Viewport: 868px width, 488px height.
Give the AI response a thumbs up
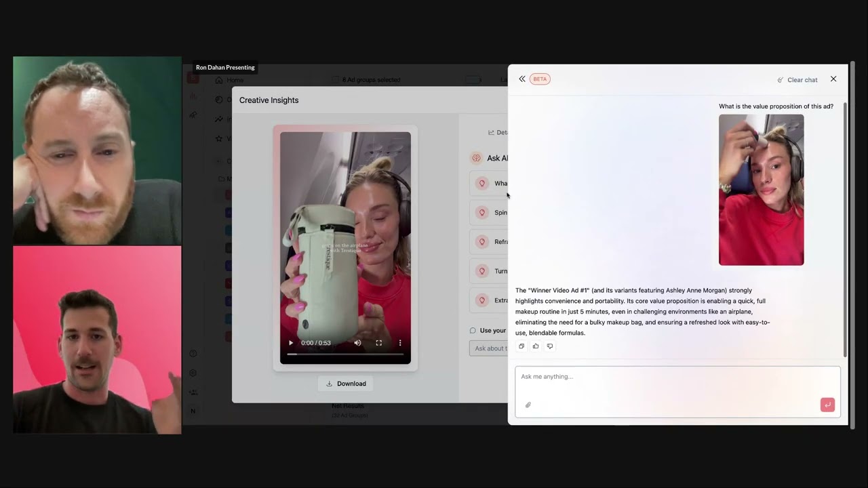tap(536, 346)
